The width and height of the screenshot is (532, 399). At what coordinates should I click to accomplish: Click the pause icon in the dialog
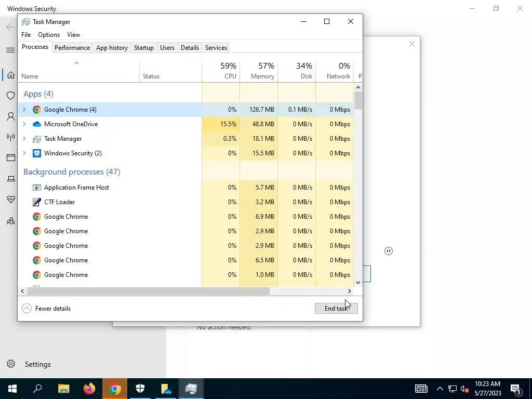[389, 251]
